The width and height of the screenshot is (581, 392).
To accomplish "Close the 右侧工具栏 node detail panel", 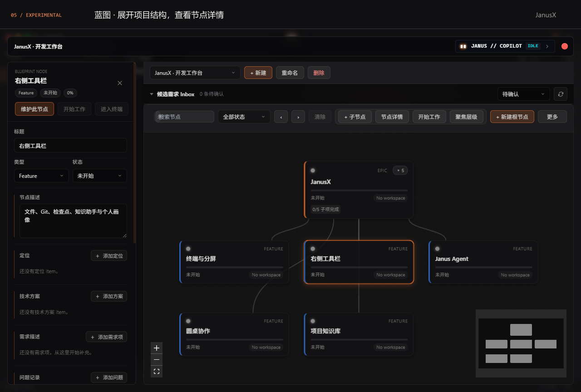I will pos(120,83).
